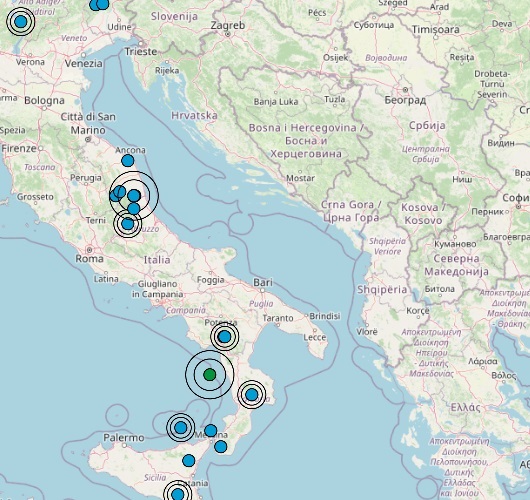Viewport: 530px width, 500px height.
Task: Click the blue marker pair north of Udine
Action: coord(99,4)
